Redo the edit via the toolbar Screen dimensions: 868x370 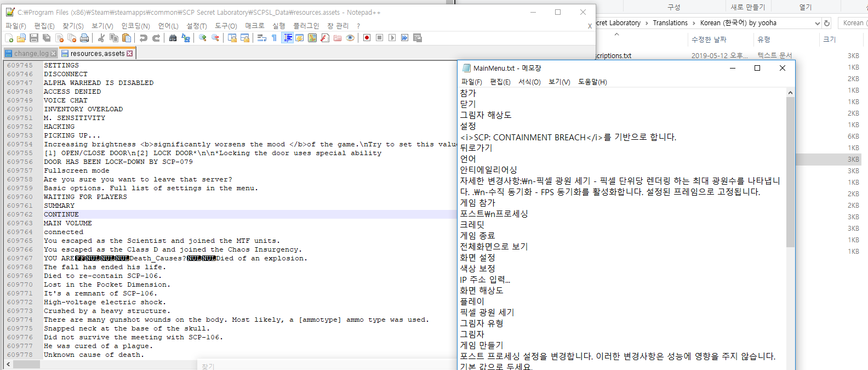click(x=156, y=38)
